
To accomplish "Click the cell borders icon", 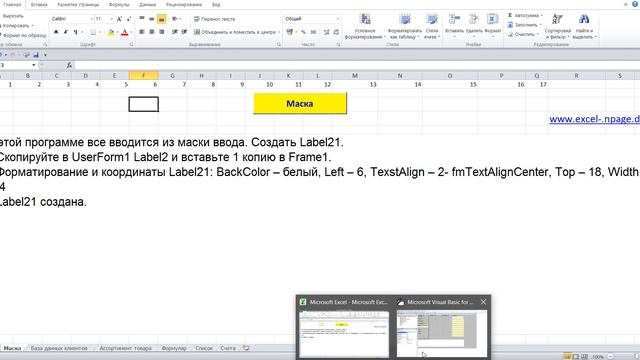I will [93, 32].
